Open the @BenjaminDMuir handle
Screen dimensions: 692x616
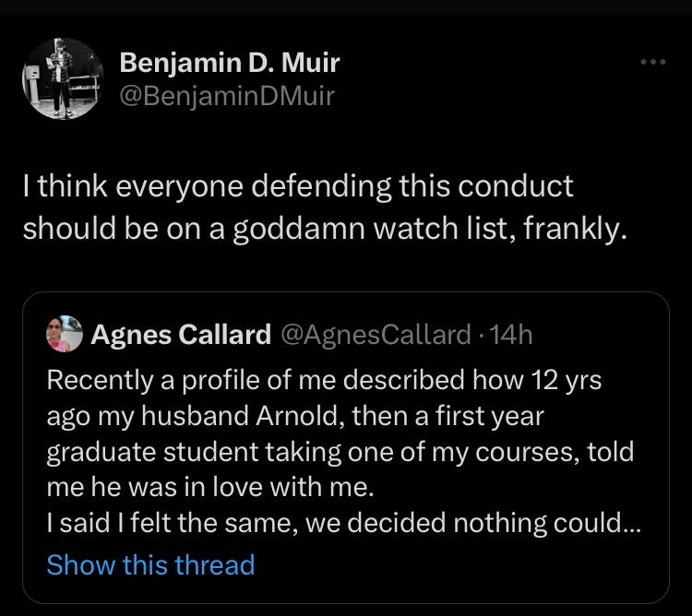tap(228, 94)
